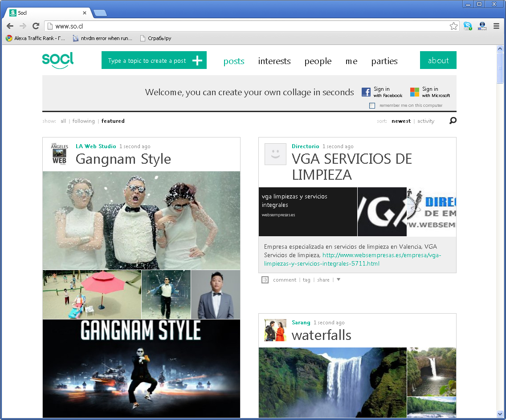This screenshot has height=420, width=506.
Task: Show featured posts filter
Action: pos(113,121)
